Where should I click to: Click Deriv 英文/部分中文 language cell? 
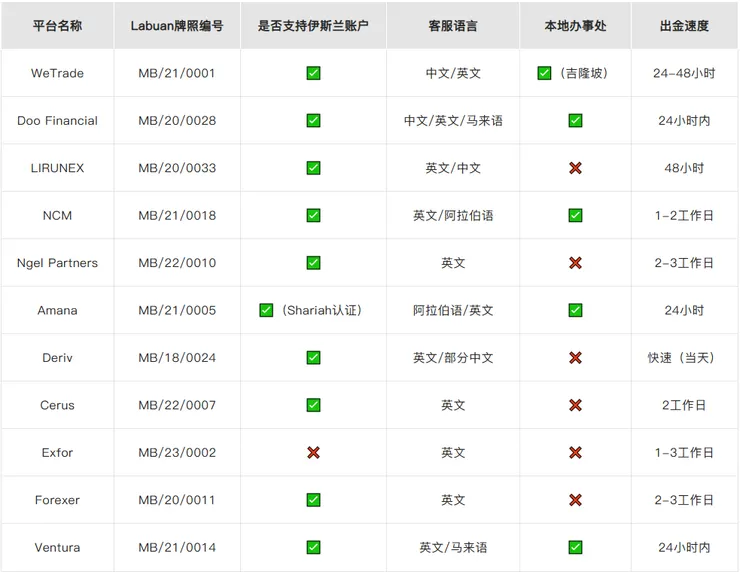pyautogui.click(x=453, y=358)
